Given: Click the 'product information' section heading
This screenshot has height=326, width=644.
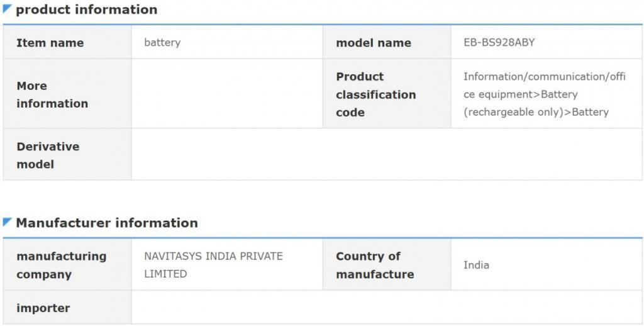Looking at the screenshot, I should pos(86,9).
